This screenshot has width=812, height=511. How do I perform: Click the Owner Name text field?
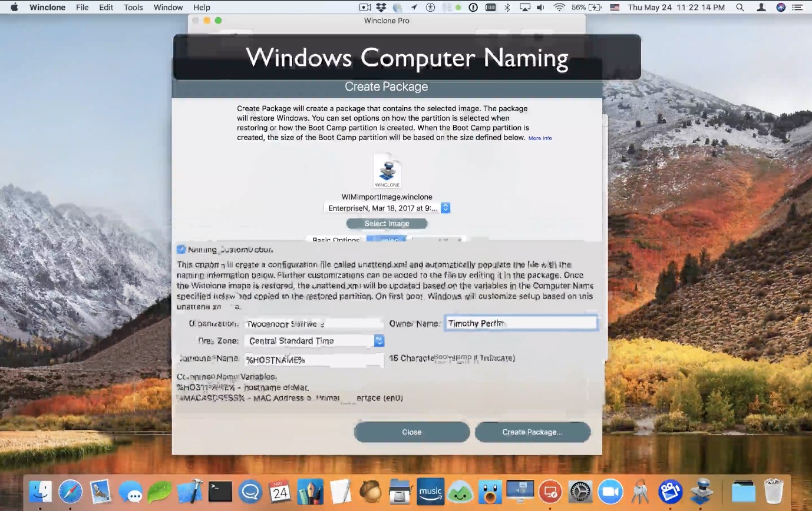pos(521,323)
